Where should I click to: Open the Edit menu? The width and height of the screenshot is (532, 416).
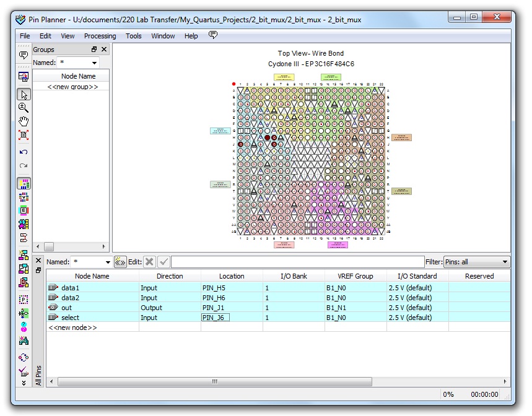click(45, 36)
